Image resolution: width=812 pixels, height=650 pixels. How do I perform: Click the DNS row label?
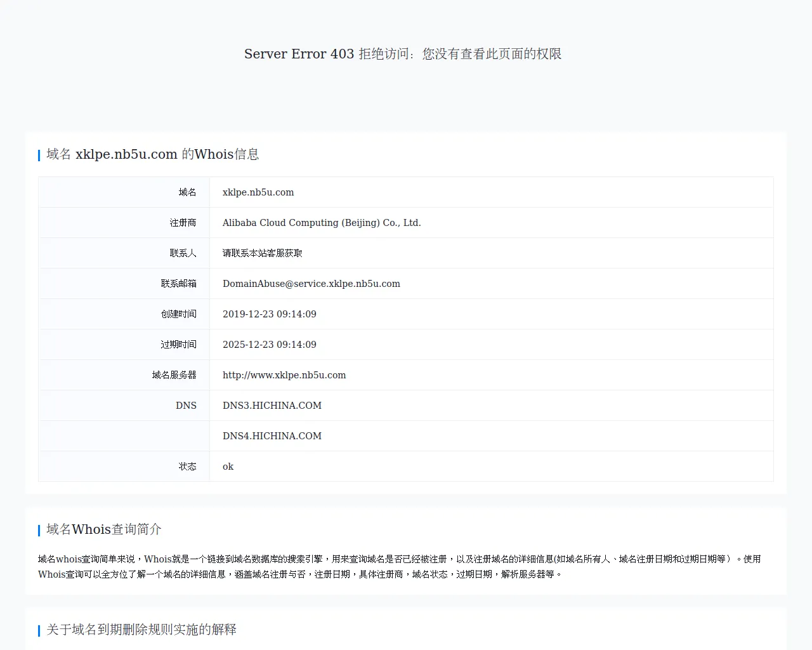point(187,405)
